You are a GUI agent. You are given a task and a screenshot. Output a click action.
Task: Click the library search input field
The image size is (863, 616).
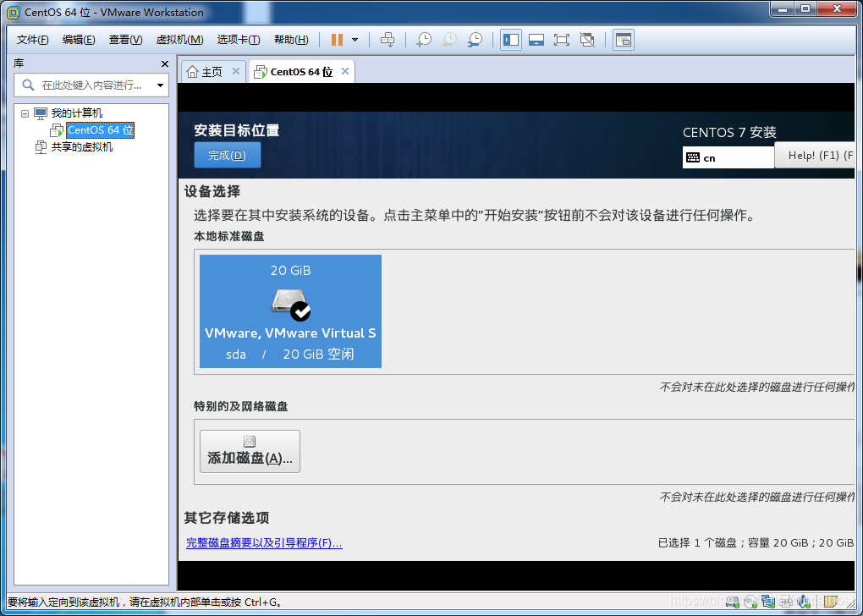coord(91,85)
